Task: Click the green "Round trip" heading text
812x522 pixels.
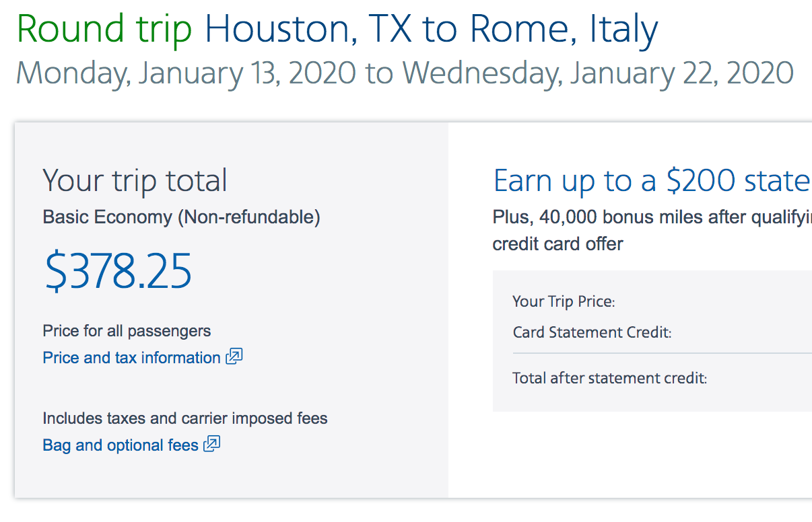Action: [x=104, y=30]
